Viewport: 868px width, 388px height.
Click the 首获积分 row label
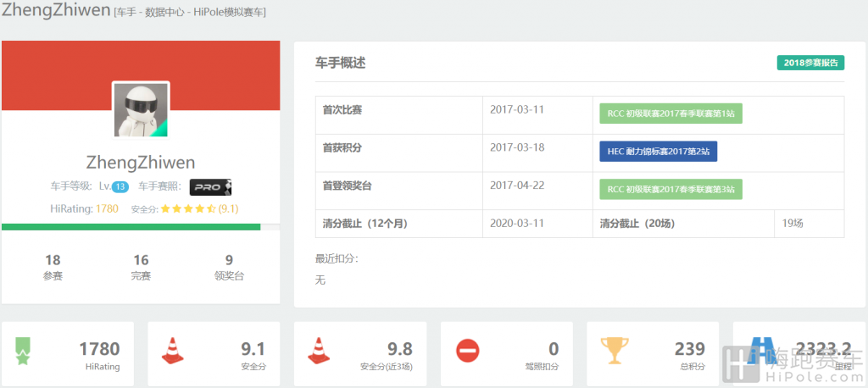[x=342, y=147]
